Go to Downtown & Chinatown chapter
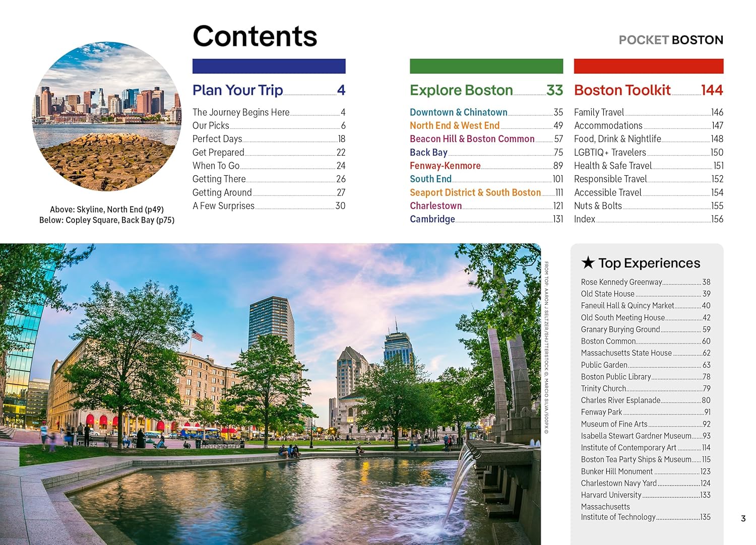756x545 pixels. 458,112
